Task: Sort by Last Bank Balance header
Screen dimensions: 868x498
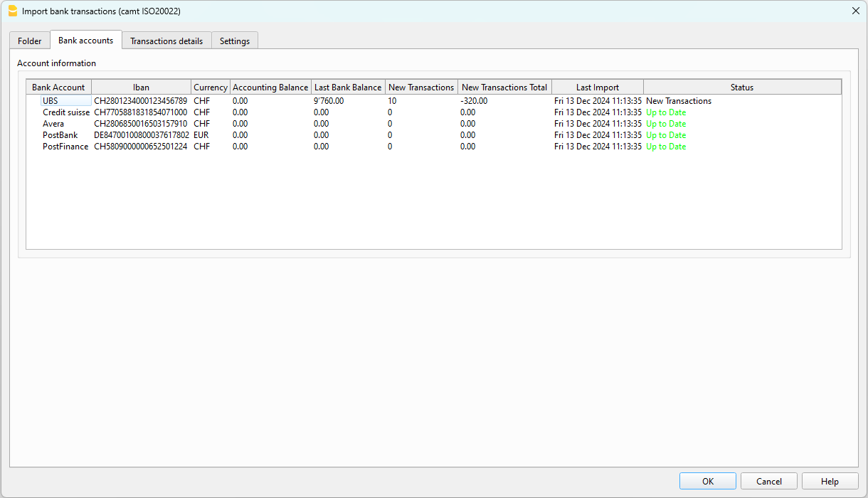Action: (x=348, y=88)
